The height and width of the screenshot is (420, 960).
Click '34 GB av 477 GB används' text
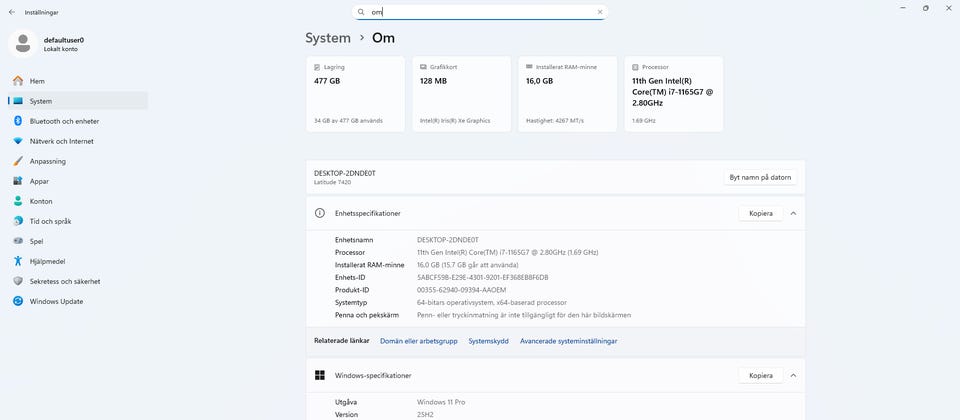click(x=348, y=121)
